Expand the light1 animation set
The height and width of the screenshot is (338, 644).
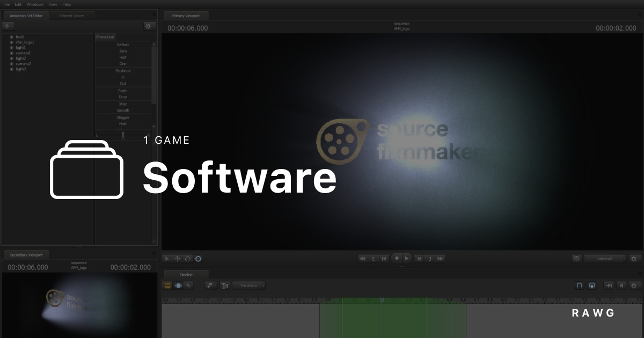[11, 48]
